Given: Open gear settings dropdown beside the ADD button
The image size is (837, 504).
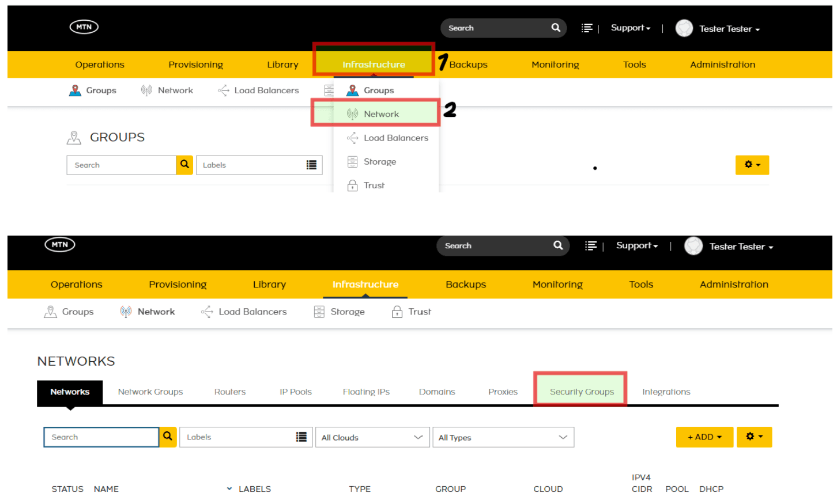Looking at the screenshot, I should pos(755,437).
